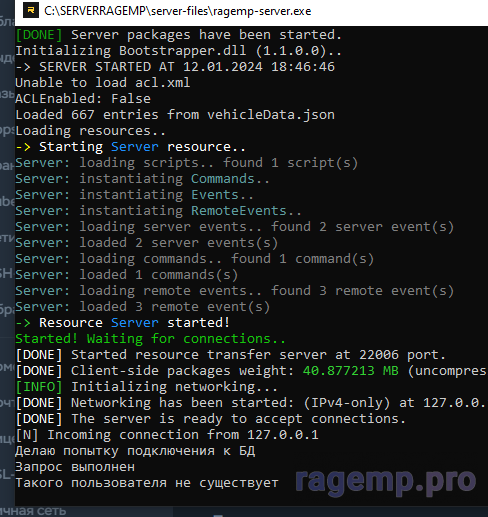Click the "[INFO] Initializing networking..." line

pos(146,387)
